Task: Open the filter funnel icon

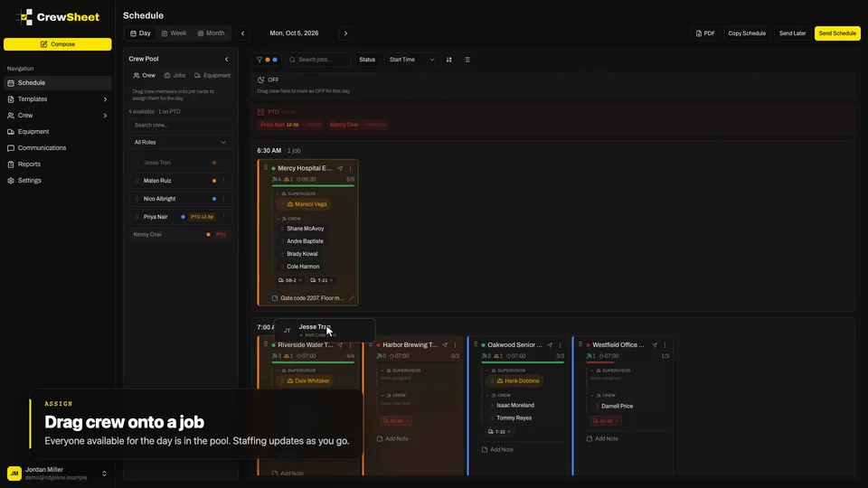Action: coord(259,60)
